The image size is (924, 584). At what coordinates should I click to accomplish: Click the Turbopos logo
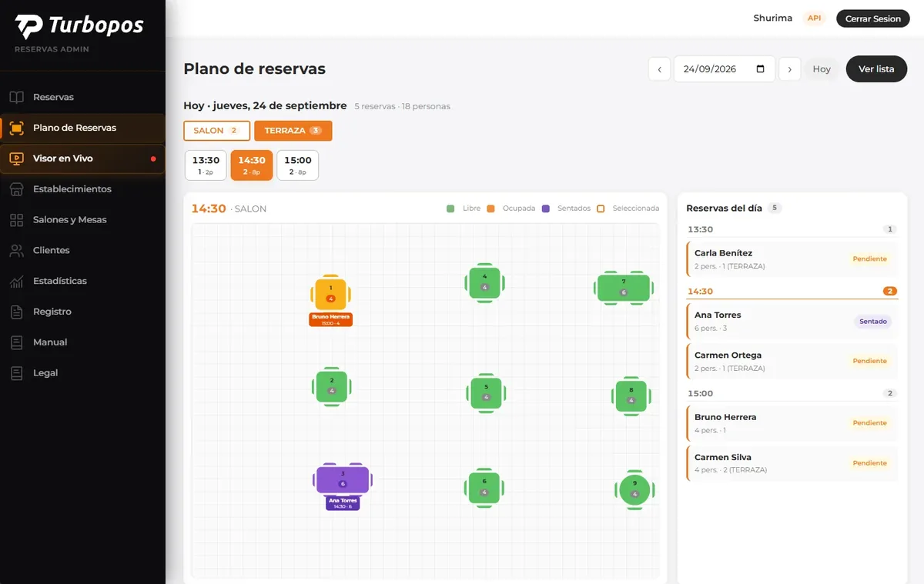click(x=79, y=27)
